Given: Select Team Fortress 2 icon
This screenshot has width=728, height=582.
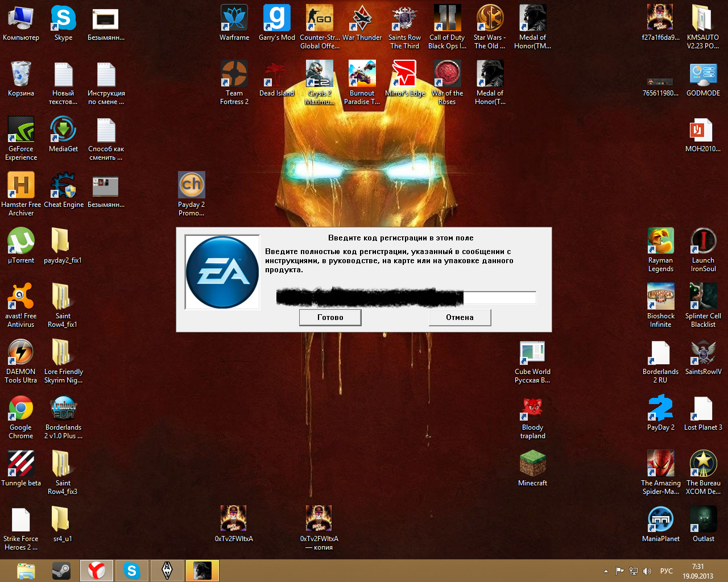Looking at the screenshot, I should point(234,83).
